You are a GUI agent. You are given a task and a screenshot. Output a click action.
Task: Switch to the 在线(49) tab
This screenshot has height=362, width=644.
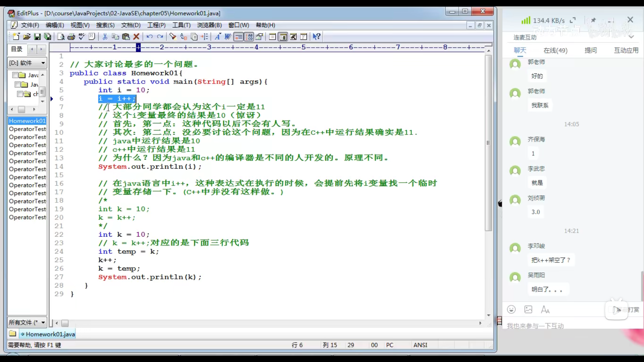click(x=555, y=50)
